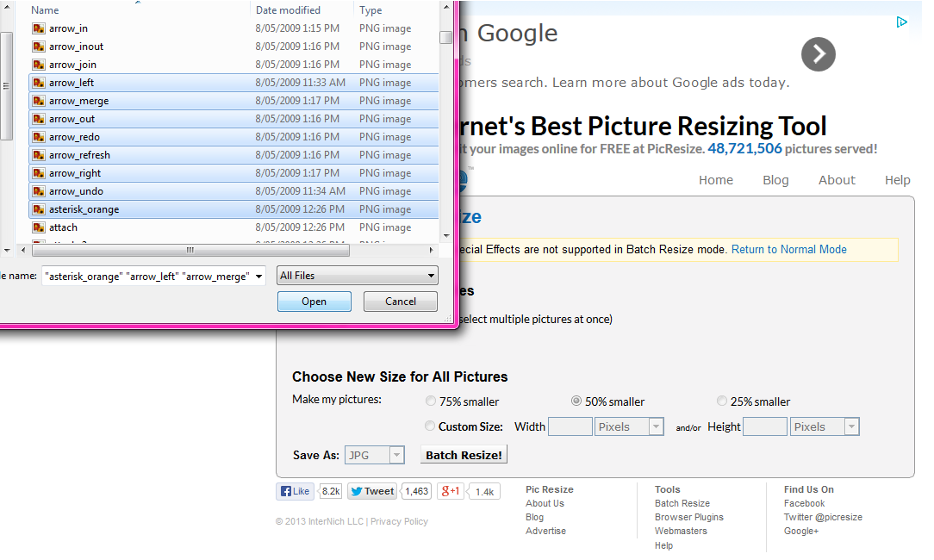
Task: Select the arrow_redo file name
Action: (74, 137)
